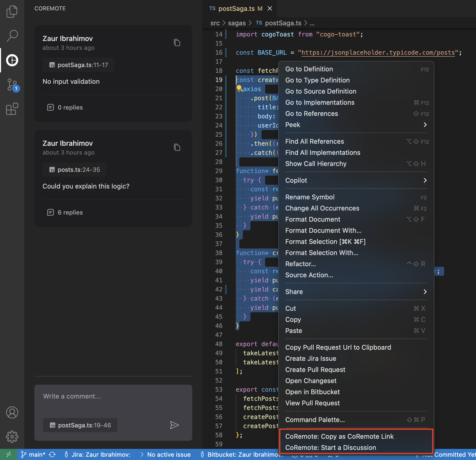Select Paste from context menu
476x460 pixels.
[x=356, y=331]
